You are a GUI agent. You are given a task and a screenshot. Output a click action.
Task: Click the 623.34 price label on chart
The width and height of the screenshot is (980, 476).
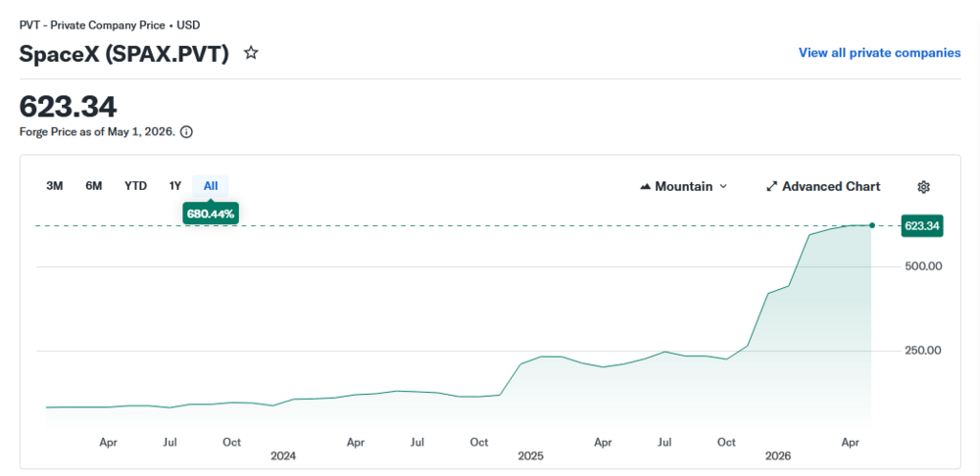[x=922, y=226]
